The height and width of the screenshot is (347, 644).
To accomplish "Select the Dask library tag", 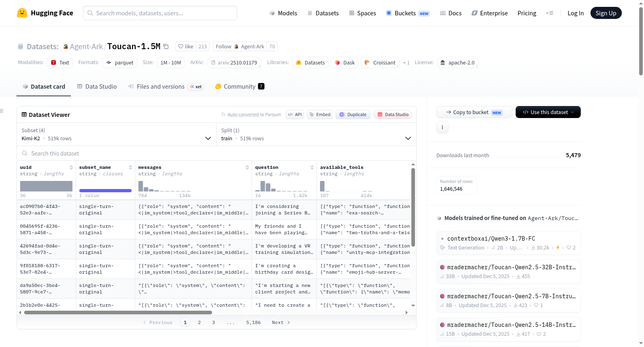I will tap(345, 62).
